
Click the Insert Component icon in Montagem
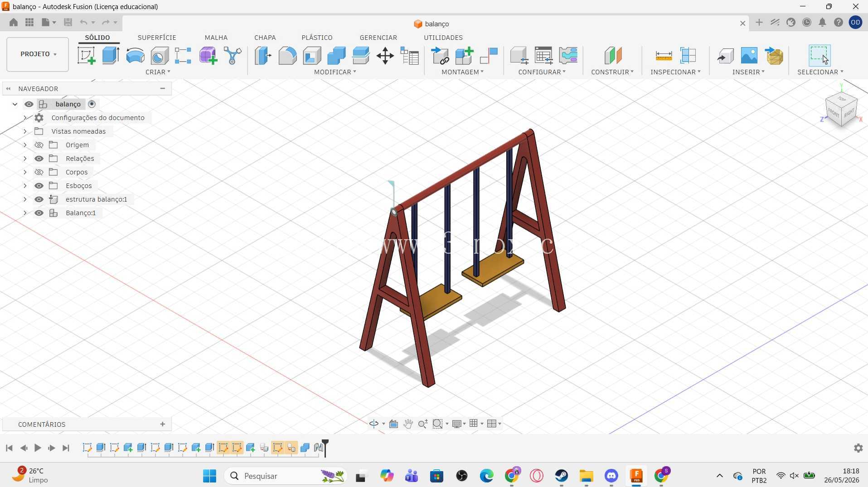[440, 56]
